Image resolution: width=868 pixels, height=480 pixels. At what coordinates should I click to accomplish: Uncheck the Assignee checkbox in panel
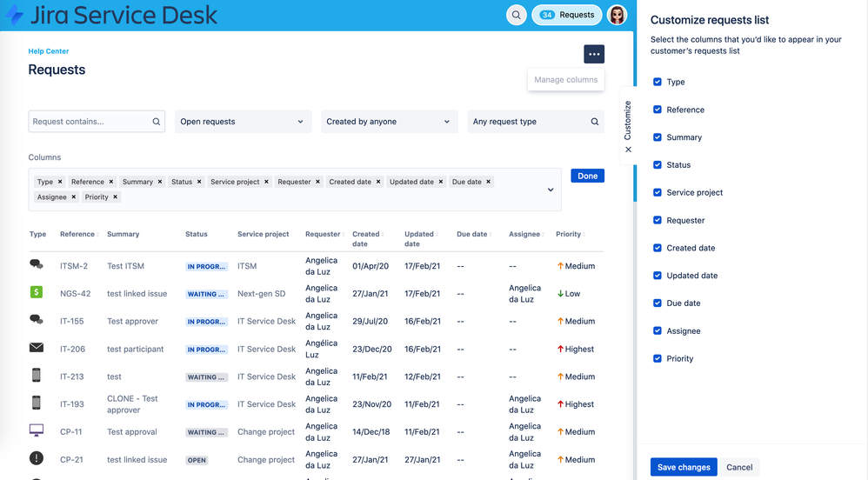coord(658,331)
